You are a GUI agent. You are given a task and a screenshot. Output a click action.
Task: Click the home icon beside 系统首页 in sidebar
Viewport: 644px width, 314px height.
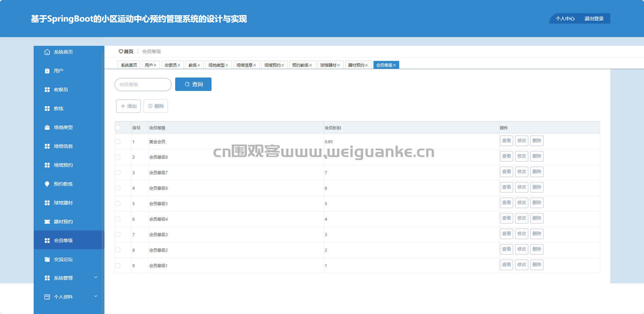point(47,52)
